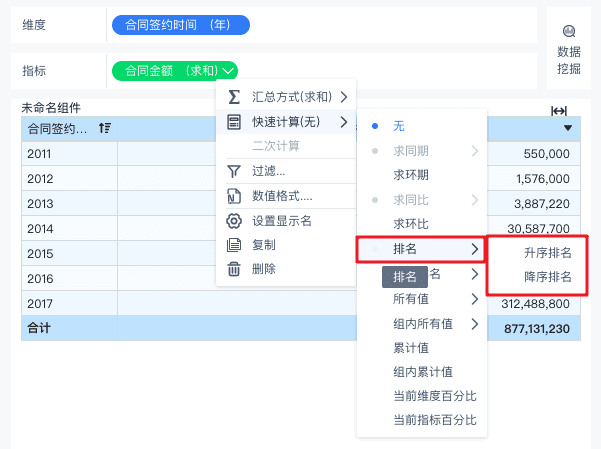Viewport: 601px width, 449px height.
Task: Click the 数值格式 number format icon
Action: pyautogui.click(x=234, y=196)
